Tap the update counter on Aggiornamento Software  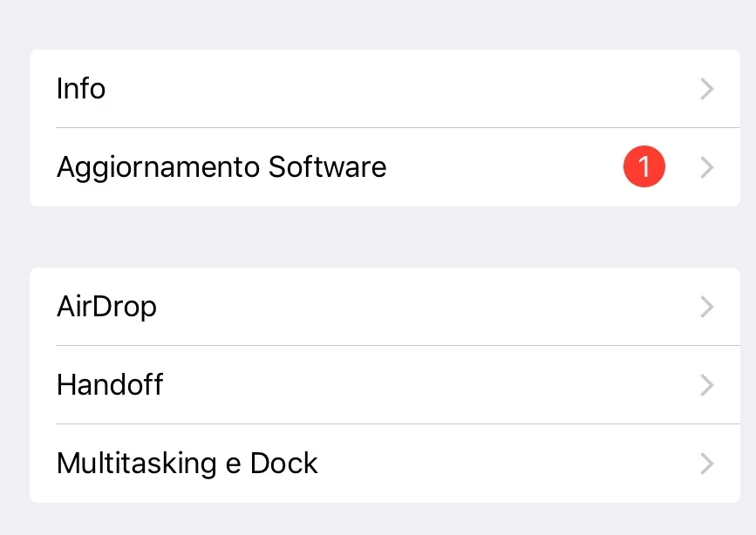pos(644,166)
